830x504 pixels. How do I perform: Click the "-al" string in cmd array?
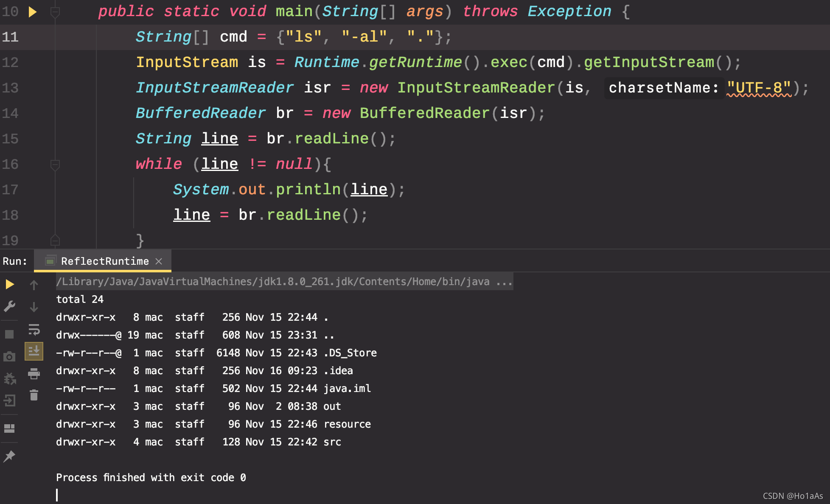[365, 37]
